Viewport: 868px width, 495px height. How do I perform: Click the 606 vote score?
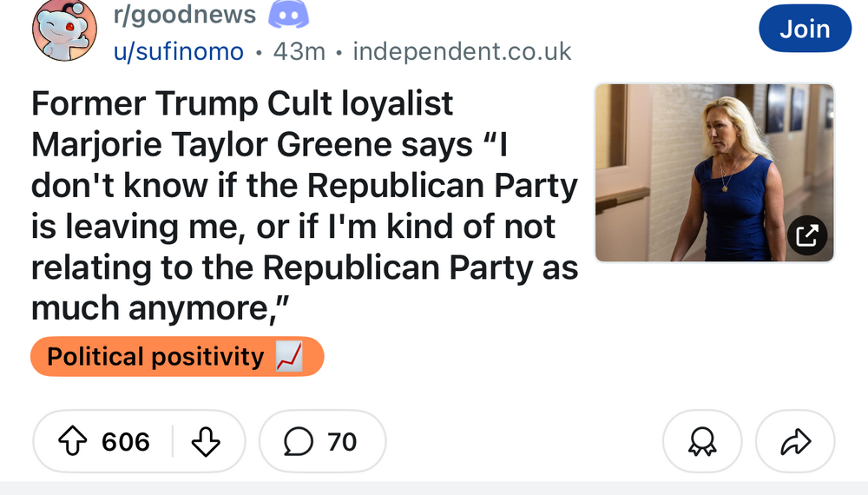click(x=126, y=442)
